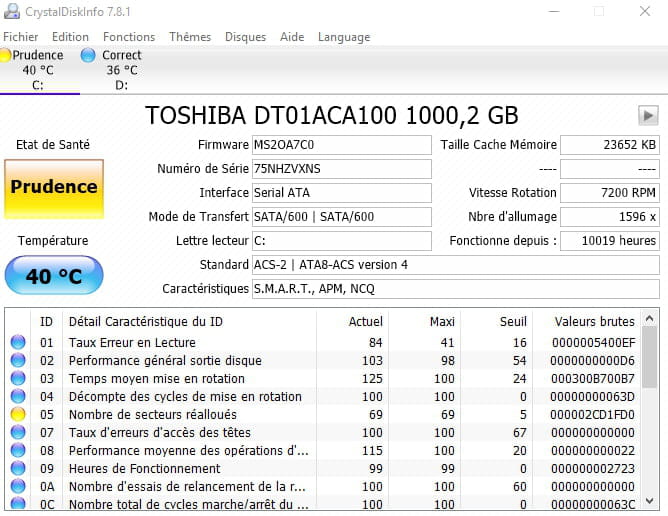The width and height of the screenshot is (668, 516).
Task: Click status icon for 01 Taux Erreur en Lecture
Action: coord(18,342)
